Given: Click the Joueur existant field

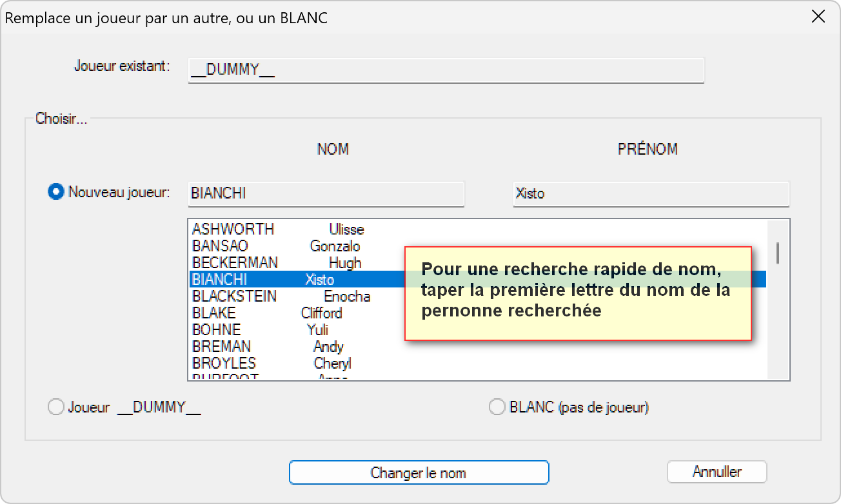Looking at the screenshot, I should 446,70.
